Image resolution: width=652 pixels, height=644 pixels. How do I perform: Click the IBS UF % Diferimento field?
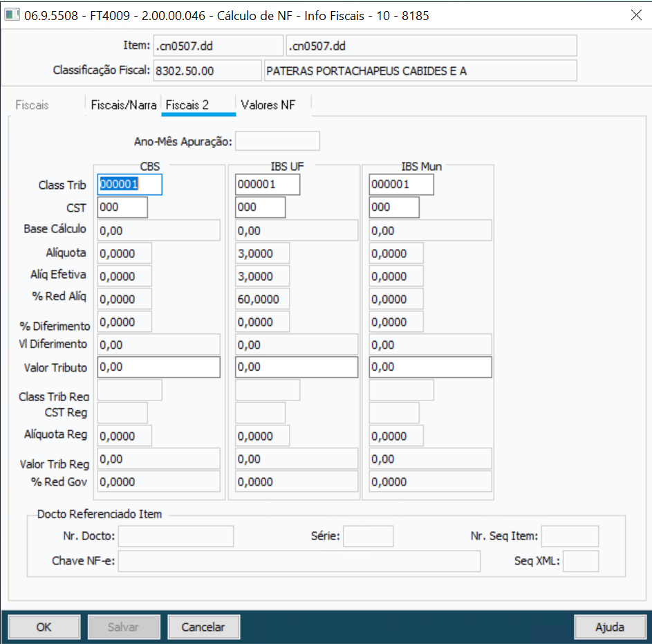(262, 322)
